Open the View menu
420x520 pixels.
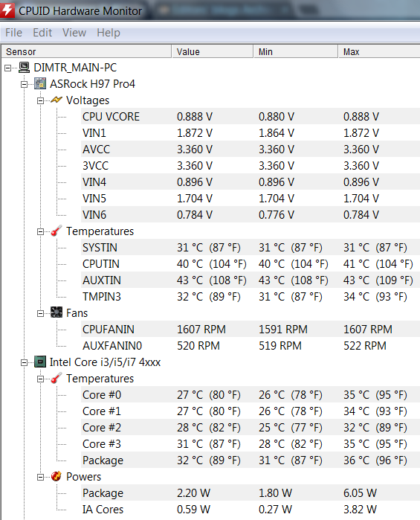(74, 33)
